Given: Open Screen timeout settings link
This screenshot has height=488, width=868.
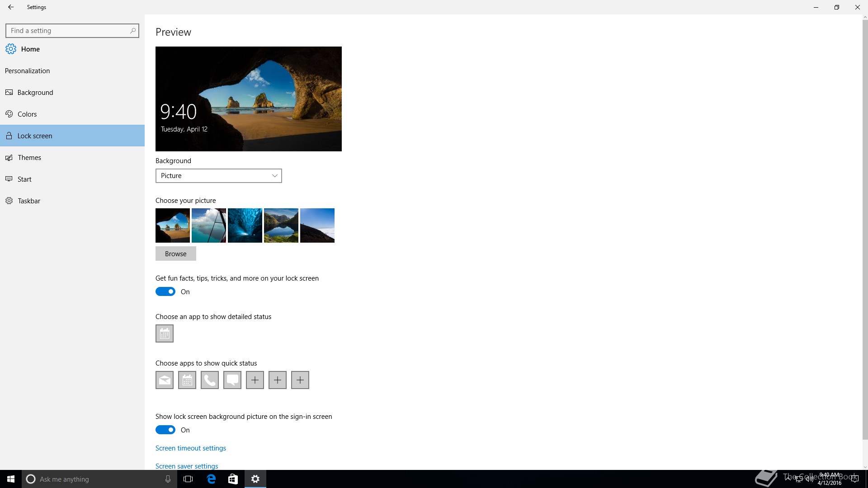Looking at the screenshot, I should tap(191, 448).
